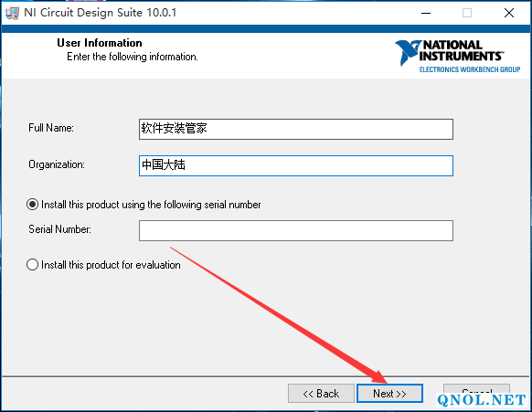This screenshot has height=412, width=532.
Task: Click inside the Full Name text field
Action: click(x=296, y=129)
